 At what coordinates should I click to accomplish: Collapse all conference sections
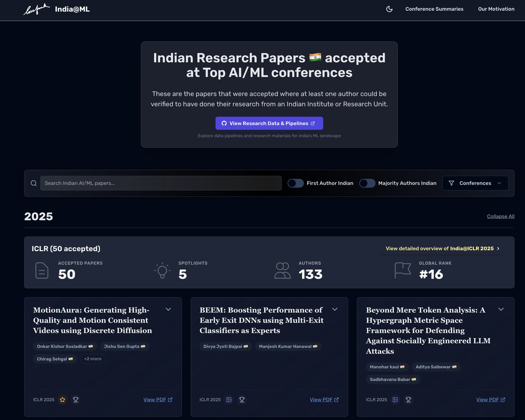click(500, 216)
